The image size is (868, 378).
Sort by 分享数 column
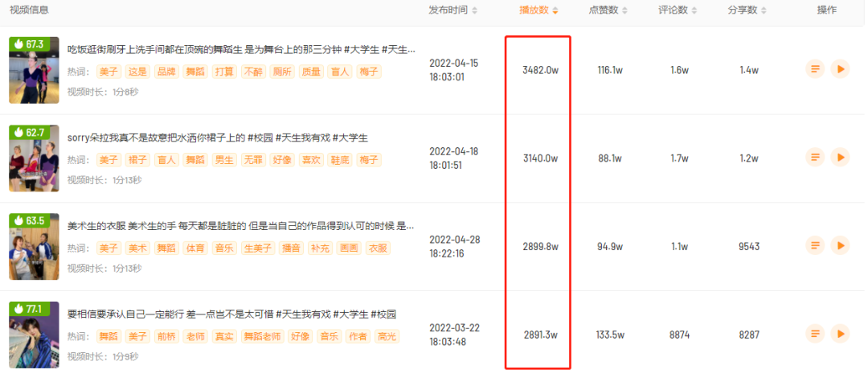pos(747,10)
